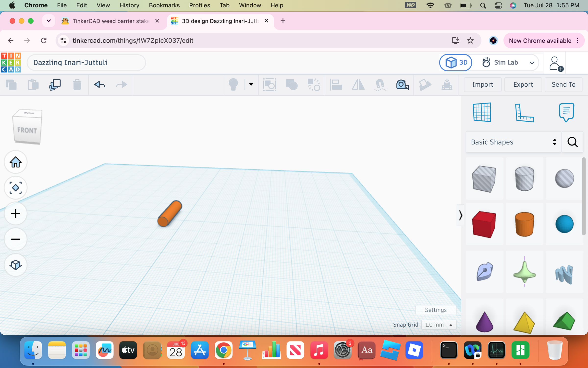The image size is (588, 368).
Task: Click the Duplicate and repeat icon
Action: point(55,85)
